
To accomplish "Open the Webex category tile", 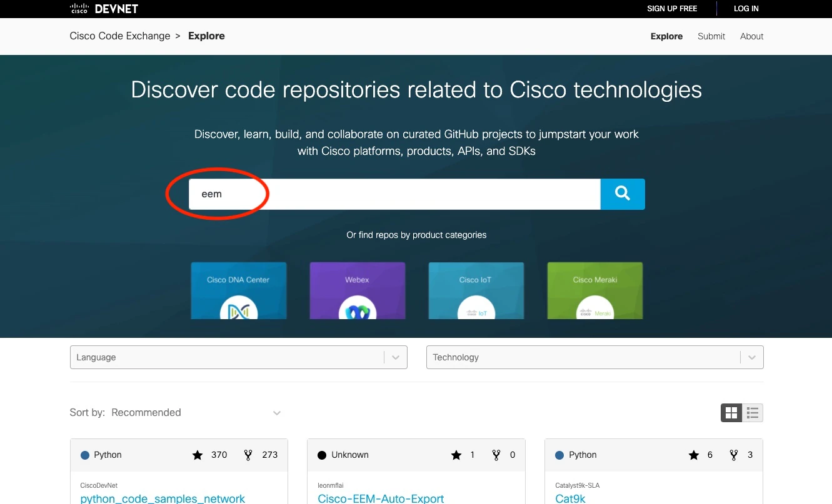I will coord(357,290).
